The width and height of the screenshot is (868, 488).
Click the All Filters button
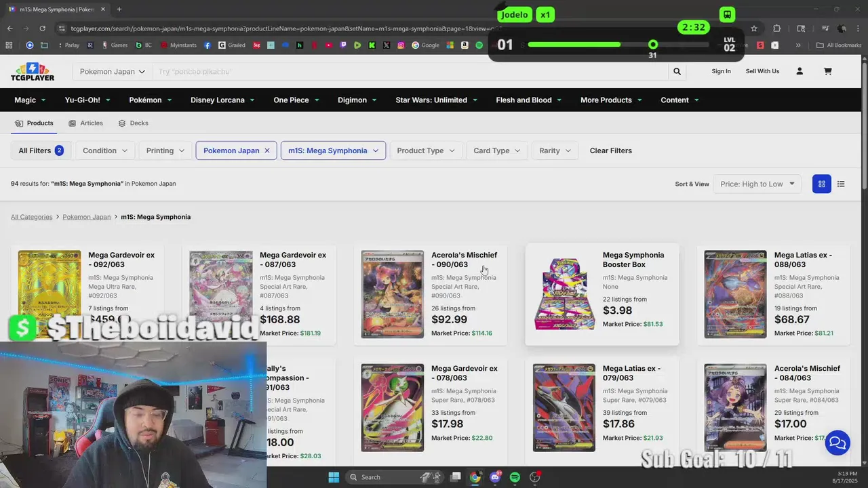tap(41, 150)
